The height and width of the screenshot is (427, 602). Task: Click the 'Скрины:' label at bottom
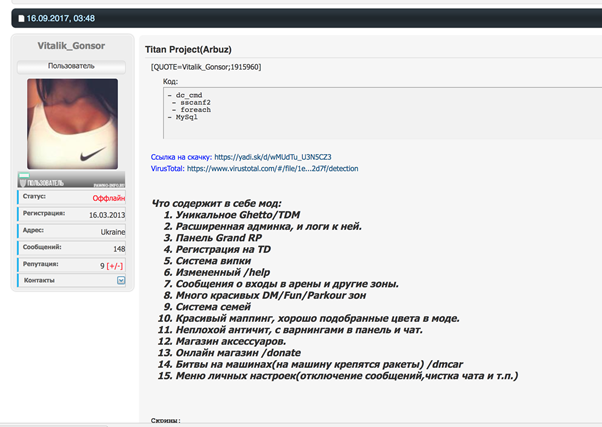point(165,421)
